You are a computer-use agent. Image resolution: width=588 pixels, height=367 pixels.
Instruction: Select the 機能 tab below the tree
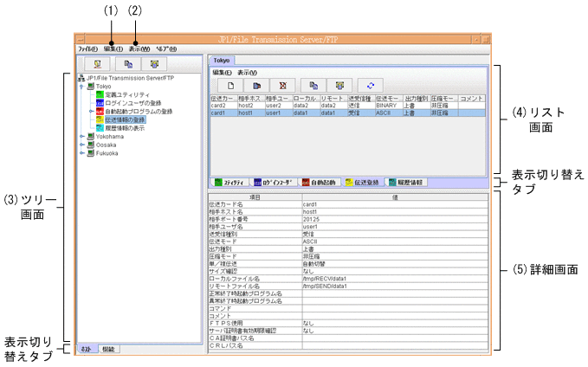pos(109,349)
